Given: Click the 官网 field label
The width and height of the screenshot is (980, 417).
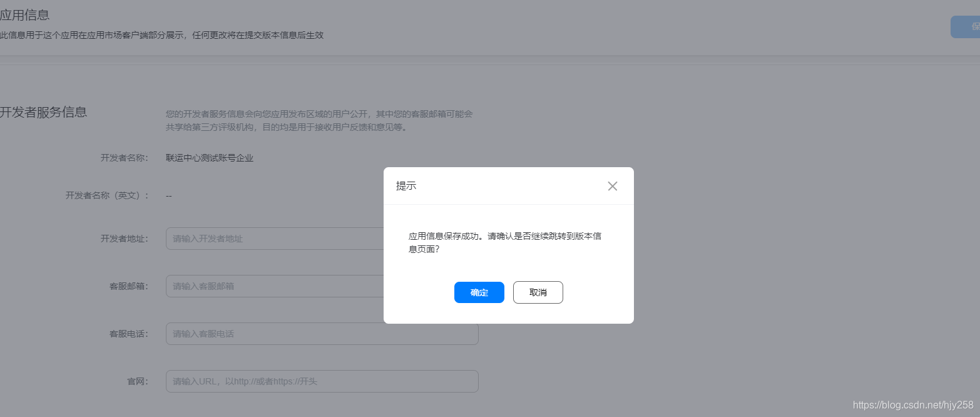Looking at the screenshot, I should click(138, 381).
